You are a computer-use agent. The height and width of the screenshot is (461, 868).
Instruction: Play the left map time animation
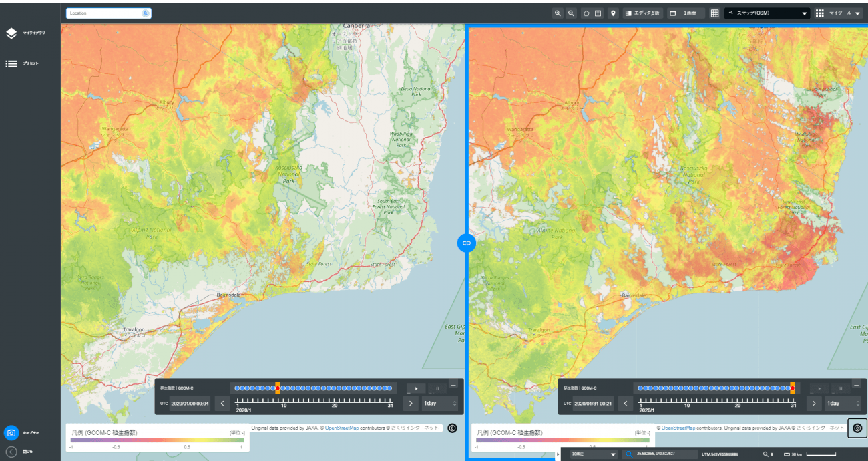click(416, 388)
